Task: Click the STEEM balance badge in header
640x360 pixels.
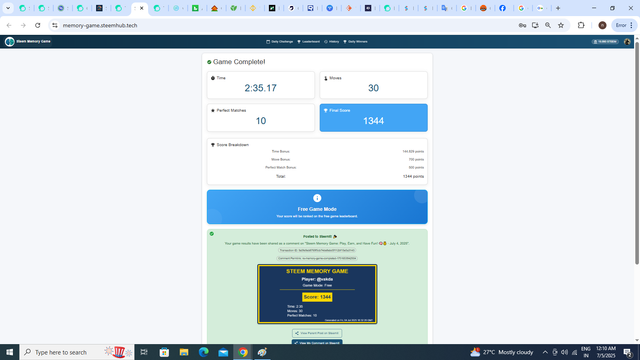Action: 605,42
